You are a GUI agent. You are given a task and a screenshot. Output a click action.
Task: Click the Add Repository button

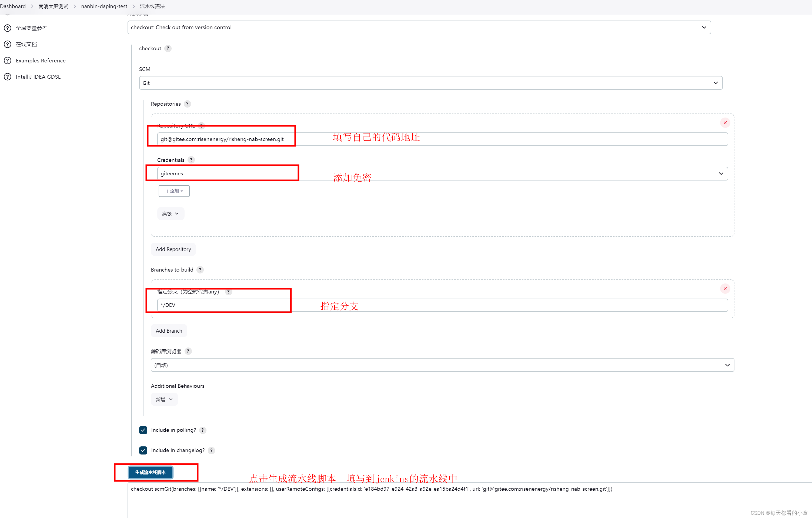point(173,249)
